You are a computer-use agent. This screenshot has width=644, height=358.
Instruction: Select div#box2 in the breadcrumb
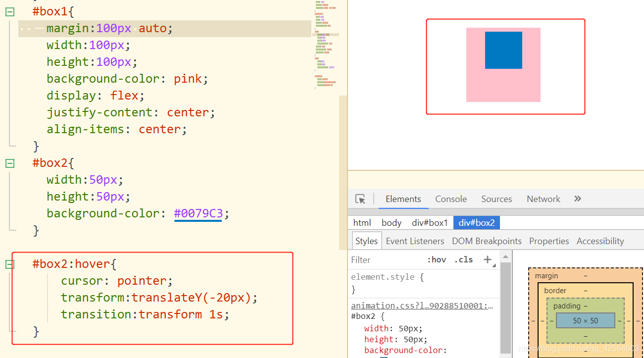click(477, 223)
